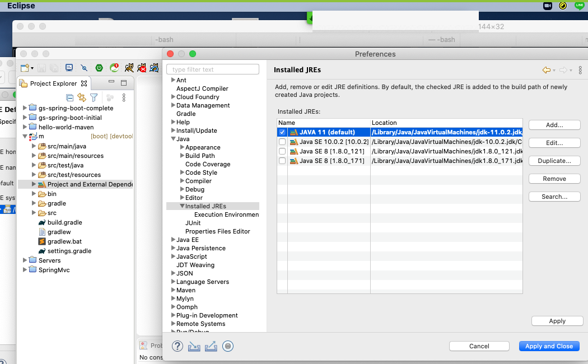
Task: Expand the src/main/java folder
Action: [x=34, y=146]
